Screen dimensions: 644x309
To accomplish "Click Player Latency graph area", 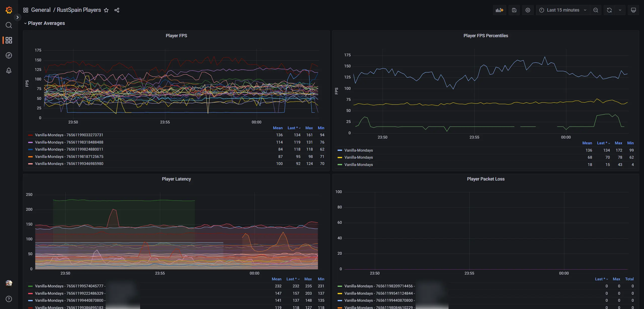I will click(x=177, y=231).
